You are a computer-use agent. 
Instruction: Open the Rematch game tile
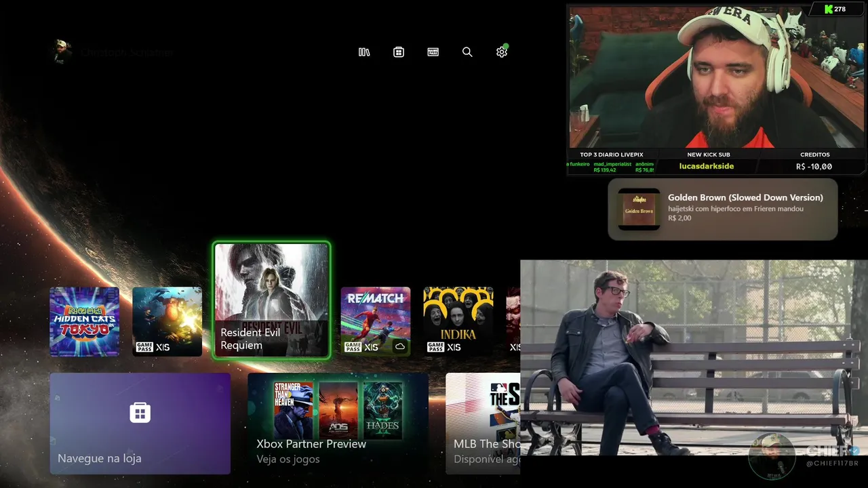click(x=376, y=321)
